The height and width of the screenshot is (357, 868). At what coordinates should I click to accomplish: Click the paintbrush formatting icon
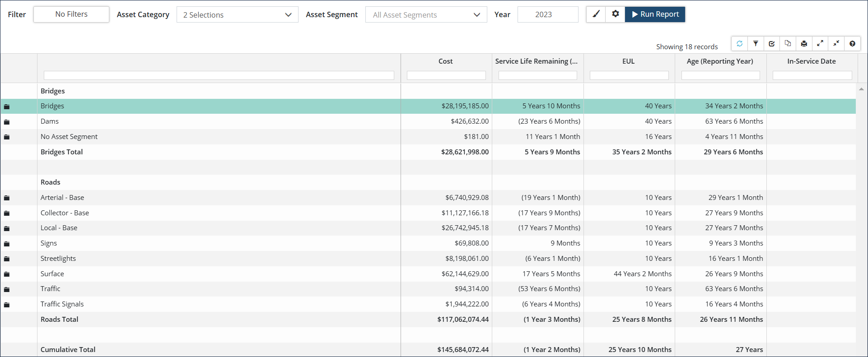[x=596, y=14]
